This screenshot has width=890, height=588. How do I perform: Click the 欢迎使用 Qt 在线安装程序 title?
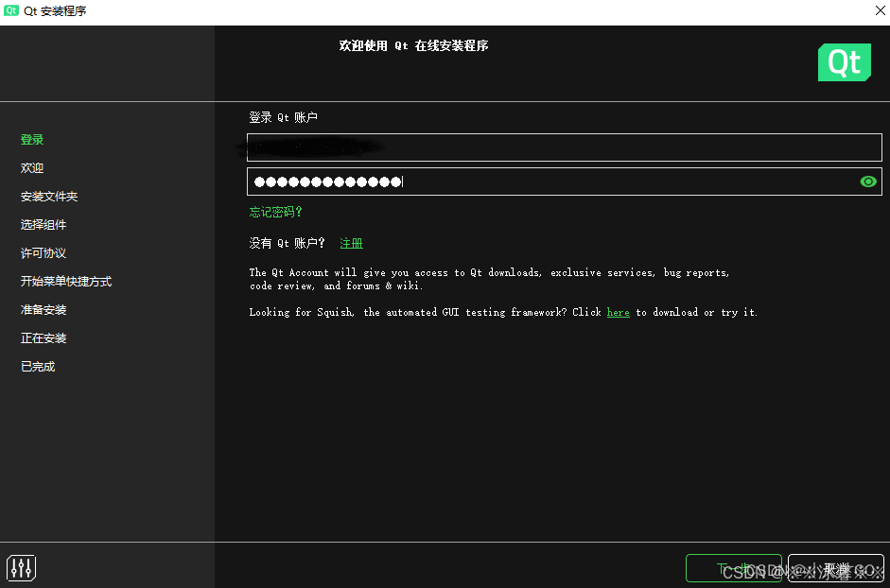click(x=413, y=46)
